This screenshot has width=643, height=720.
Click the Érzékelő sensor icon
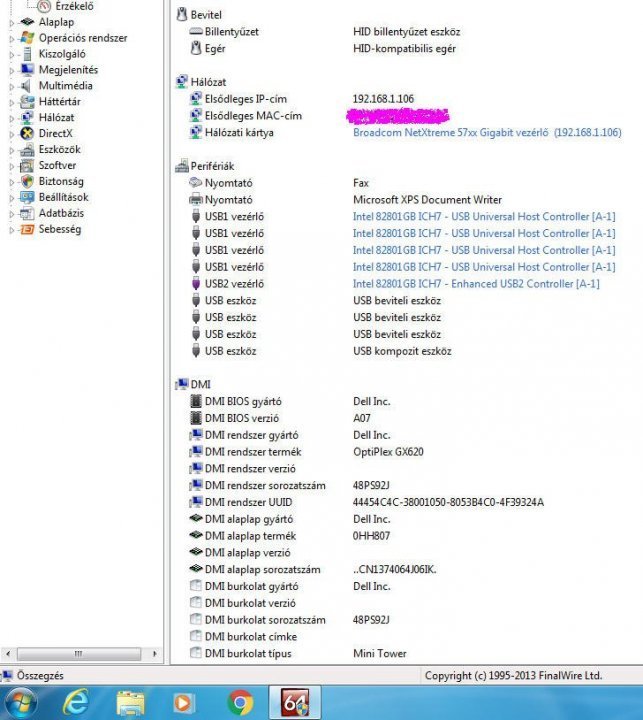click(44, 6)
